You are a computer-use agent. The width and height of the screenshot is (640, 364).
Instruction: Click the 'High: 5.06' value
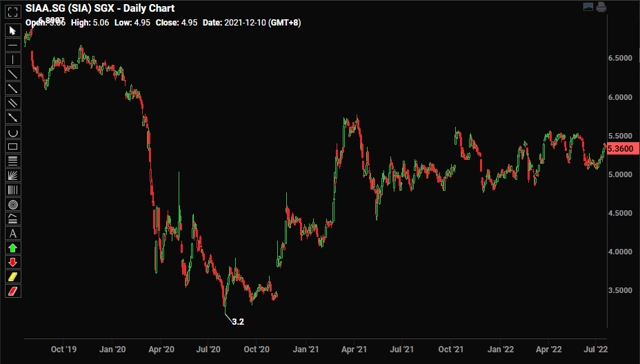point(90,23)
